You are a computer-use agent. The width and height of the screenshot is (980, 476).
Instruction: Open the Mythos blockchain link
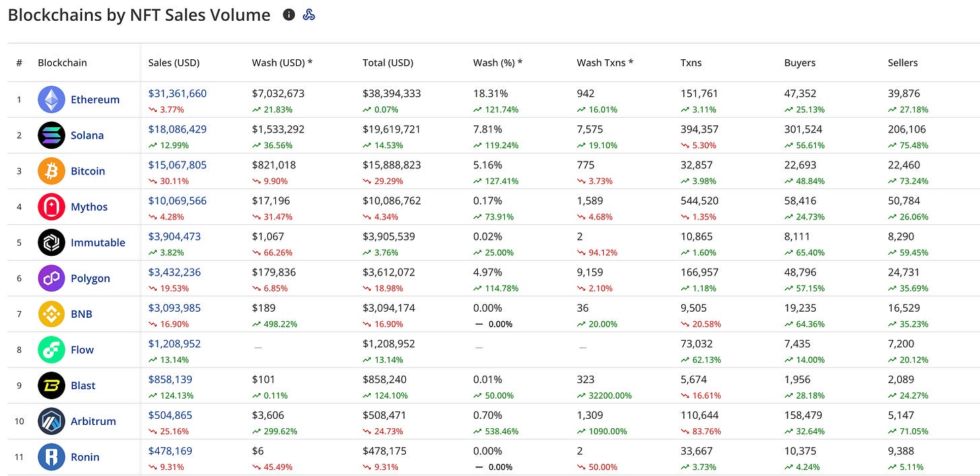[89, 207]
